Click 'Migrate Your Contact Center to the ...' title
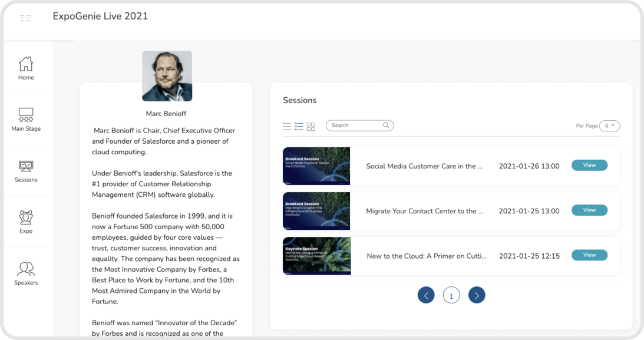This screenshot has width=644, height=340. click(x=425, y=211)
